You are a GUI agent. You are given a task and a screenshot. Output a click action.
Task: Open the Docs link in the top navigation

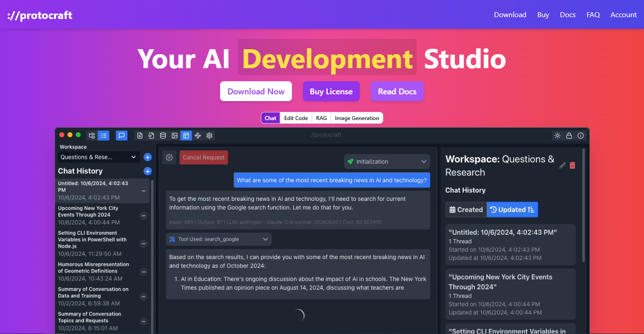(x=568, y=14)
